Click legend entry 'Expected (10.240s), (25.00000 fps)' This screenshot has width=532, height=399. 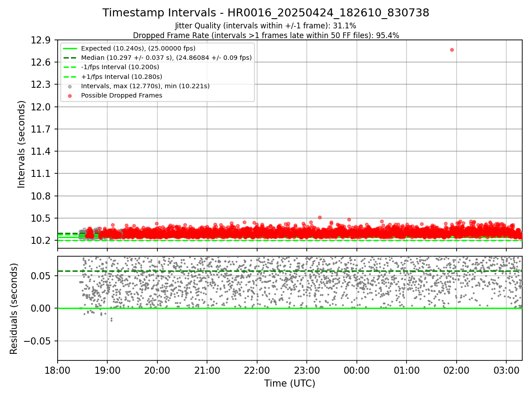138,48
